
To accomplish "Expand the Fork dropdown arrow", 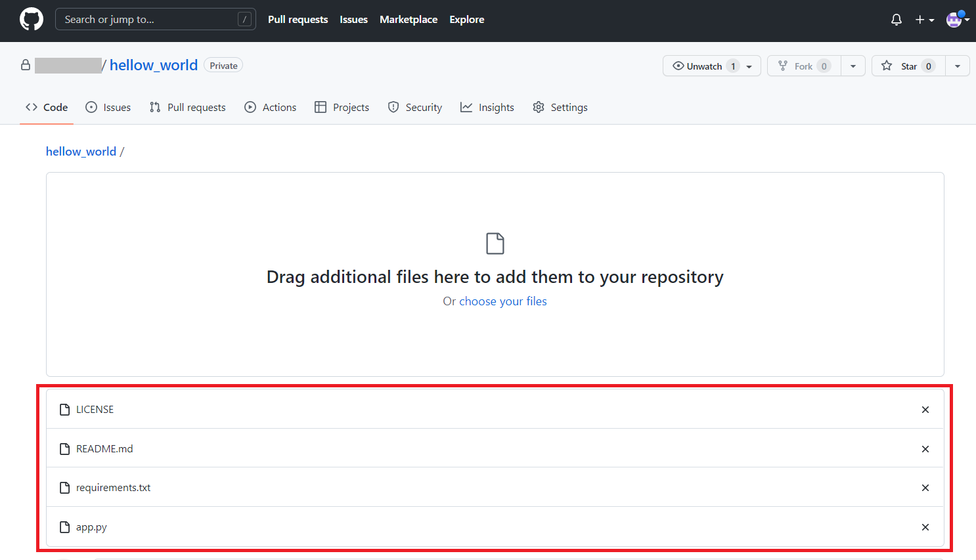I will (853, 66).
